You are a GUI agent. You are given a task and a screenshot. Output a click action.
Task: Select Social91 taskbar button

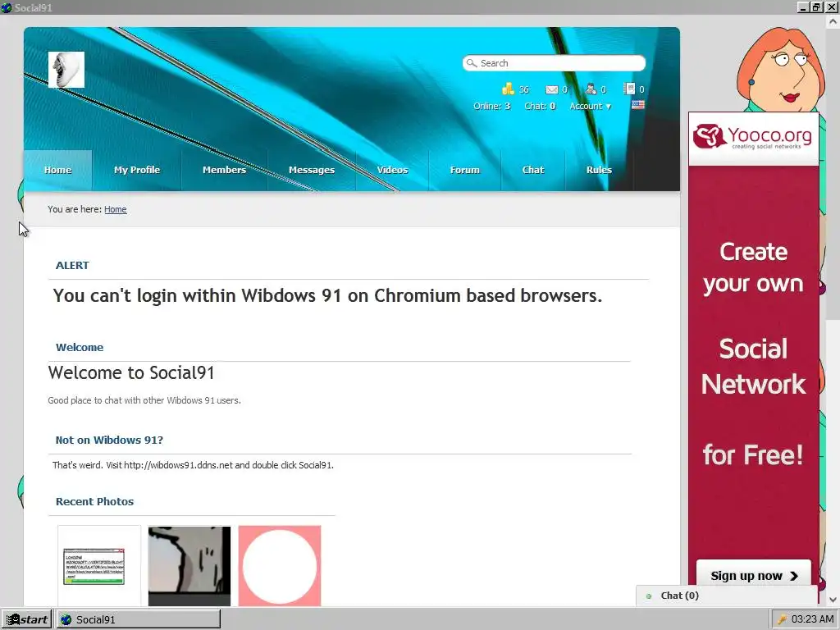[x=138, y=619]
